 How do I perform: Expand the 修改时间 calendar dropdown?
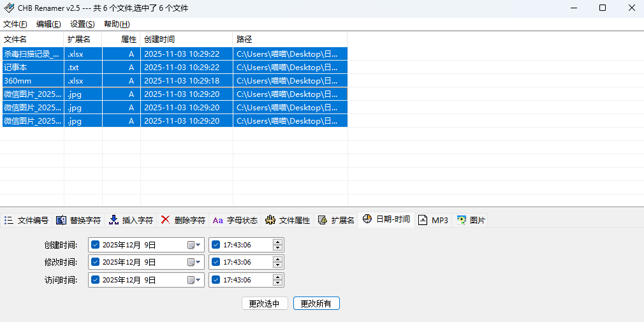click(x=194, y=262)
